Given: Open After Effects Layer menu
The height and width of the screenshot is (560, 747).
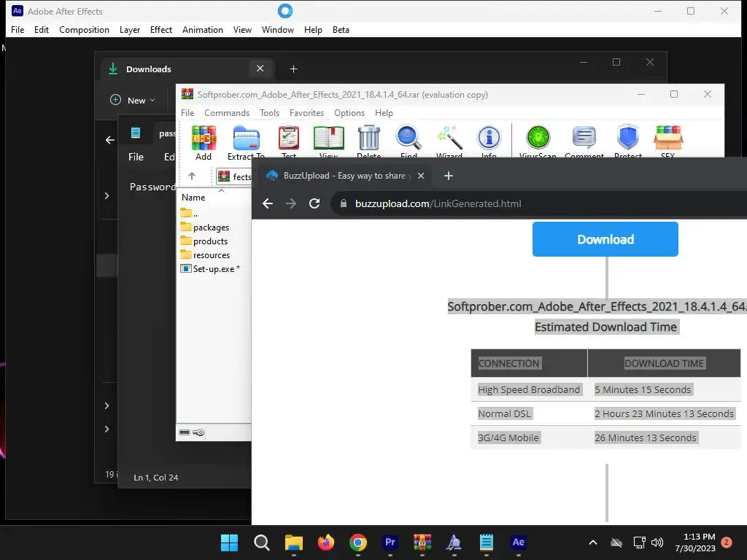Looking at the screenshot, I should (130, 29).
